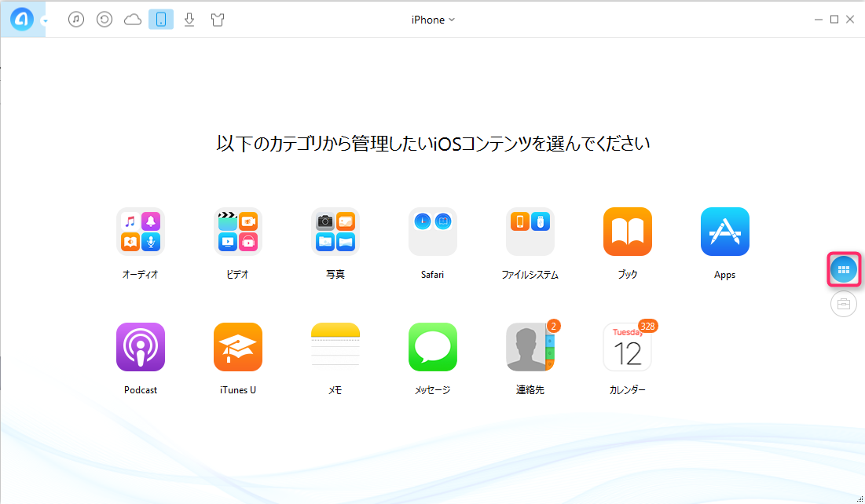Click the iTunes U label text
865x504 pixels.
click(238, 390)
